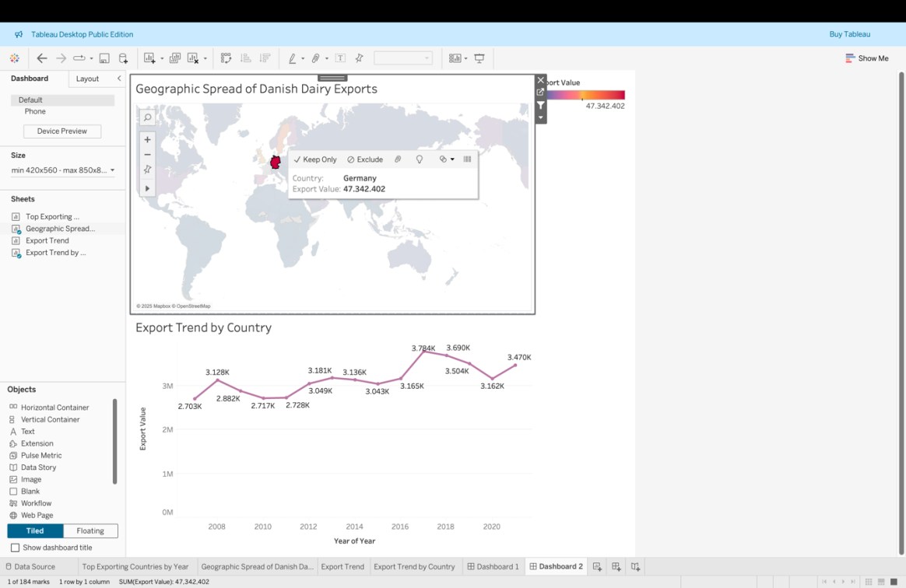Show sheet sorter grid view in status bar
This screenshot has height=588, width=906.
pos(869,582)
